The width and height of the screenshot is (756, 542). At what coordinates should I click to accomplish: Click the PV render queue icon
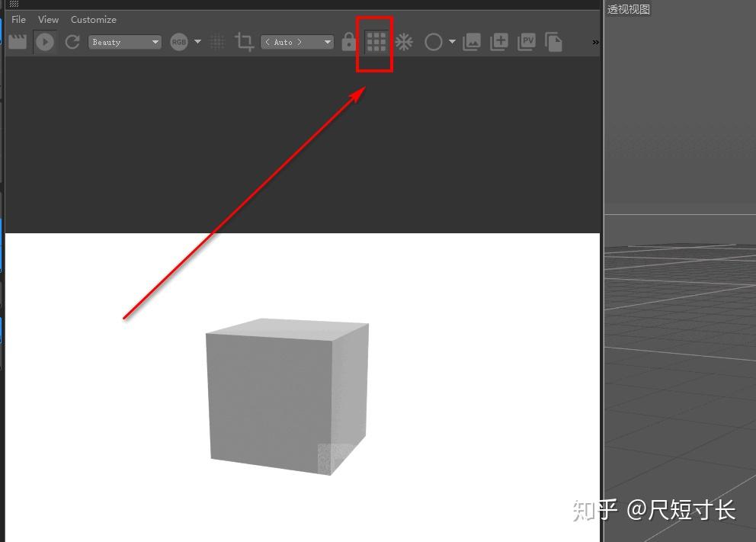526,42
